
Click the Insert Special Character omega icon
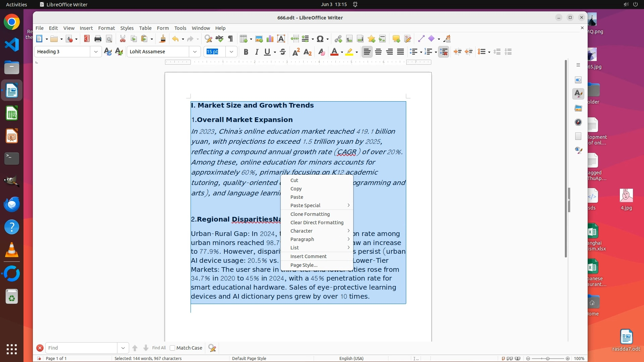coord(320,39)
